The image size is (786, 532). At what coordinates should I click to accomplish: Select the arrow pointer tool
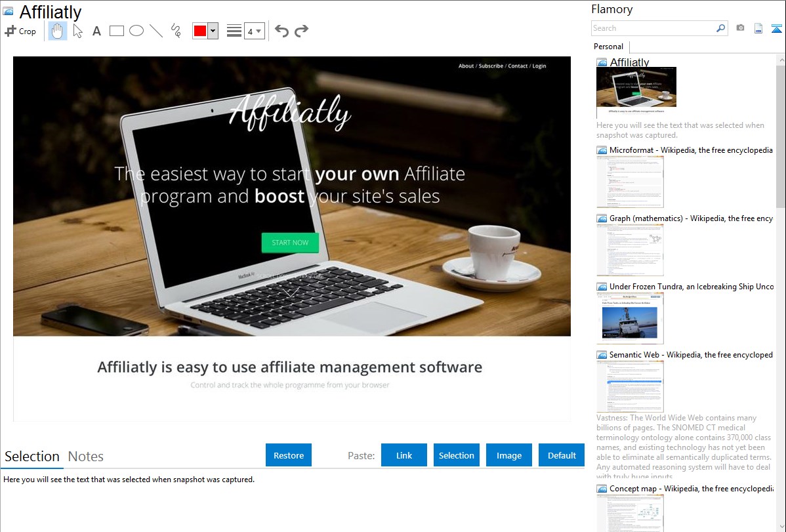pyautogui.click(x=77, y=31)
